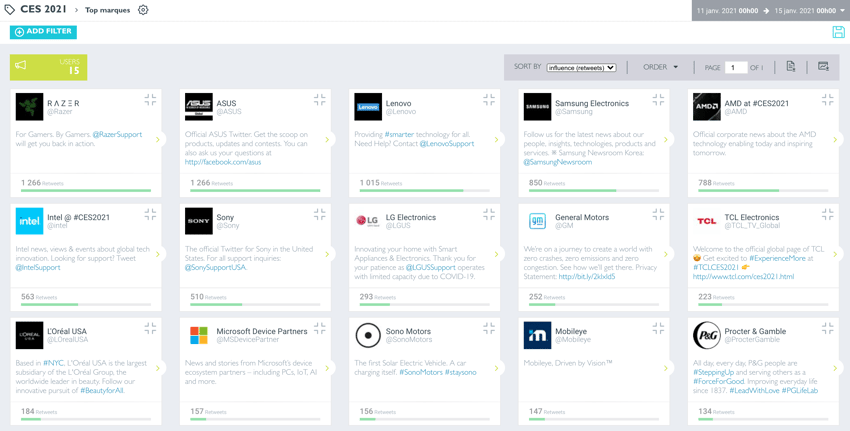This screenshot has height=431, width=850.
Task: Collapse the Lenovo card
Action: pos(489,100)
